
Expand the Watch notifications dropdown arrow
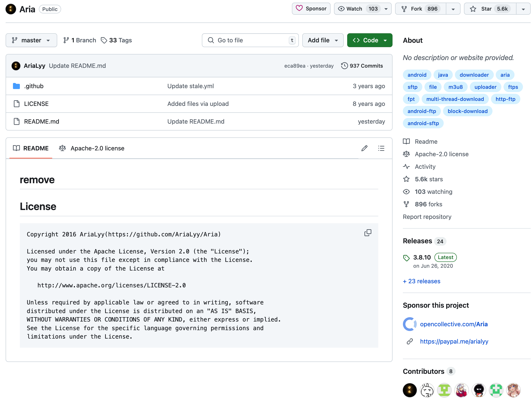click(x=386, y=9)
